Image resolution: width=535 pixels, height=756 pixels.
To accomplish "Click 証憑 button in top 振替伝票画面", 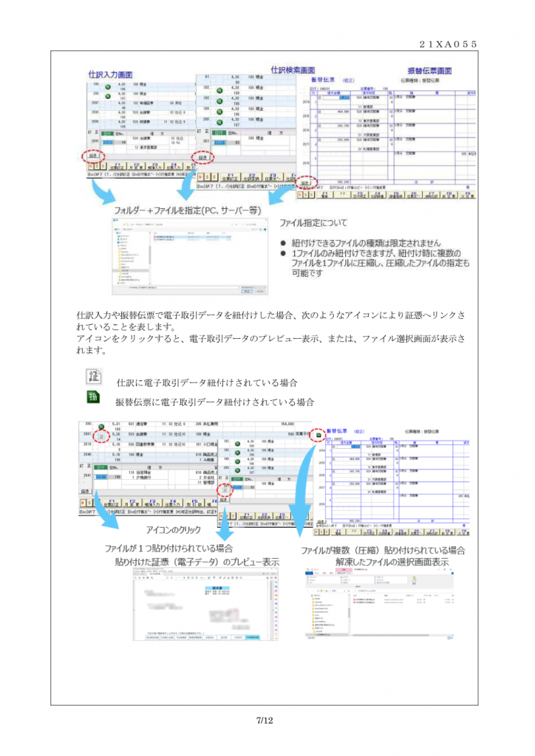I will 306,183.
